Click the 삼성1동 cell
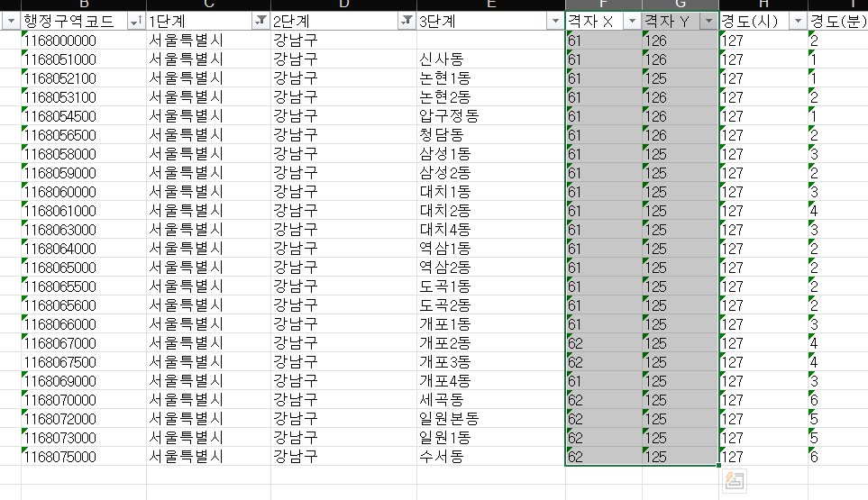 click(491, 154)
